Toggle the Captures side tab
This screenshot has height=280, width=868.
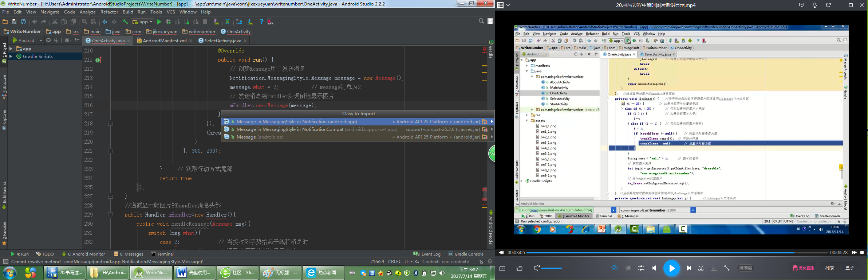[x=4, y=120]
